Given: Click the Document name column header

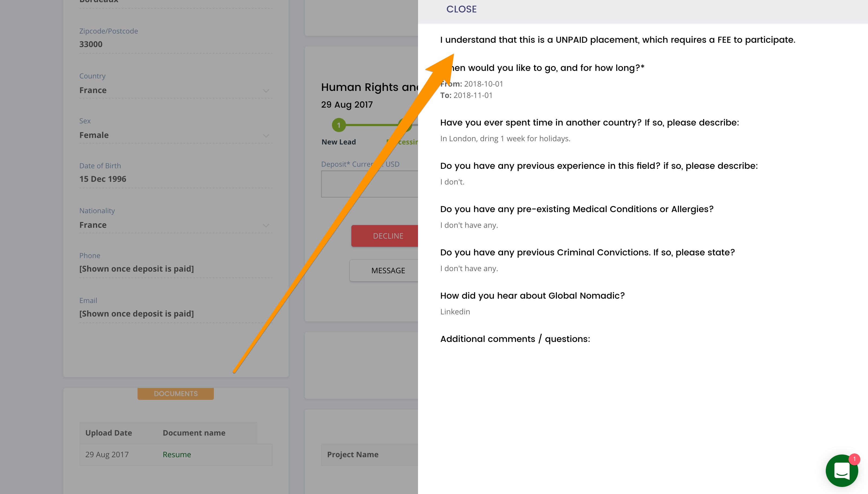Looking at the screenshot, I should pos(194,433).
